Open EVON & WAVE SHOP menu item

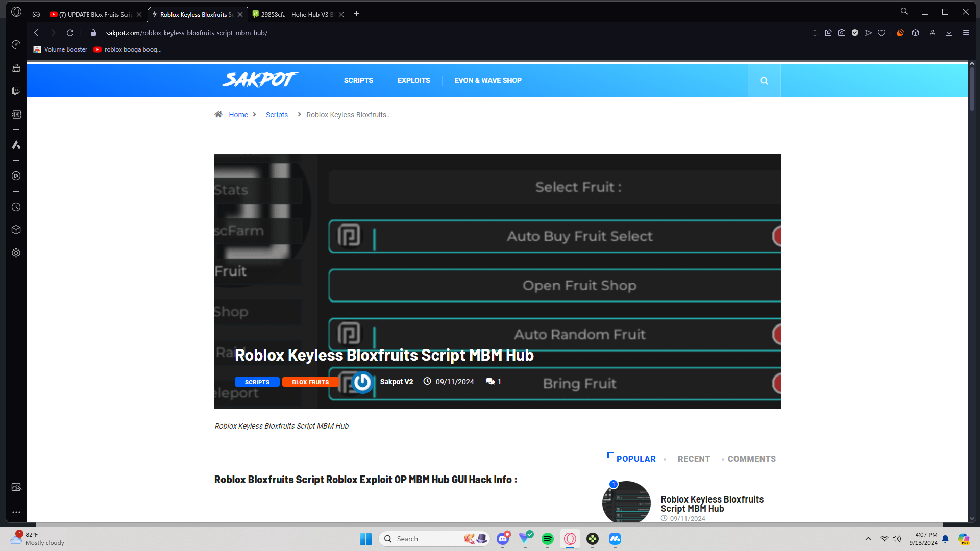click(488, 80)
